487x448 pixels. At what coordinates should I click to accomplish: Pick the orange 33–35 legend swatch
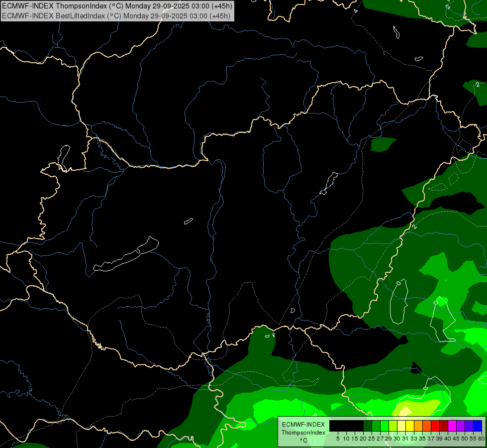coord(418,426)
